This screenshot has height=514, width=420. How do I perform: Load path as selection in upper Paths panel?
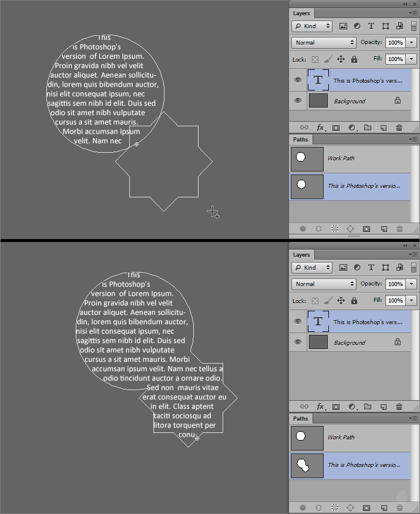coord(334,229)
